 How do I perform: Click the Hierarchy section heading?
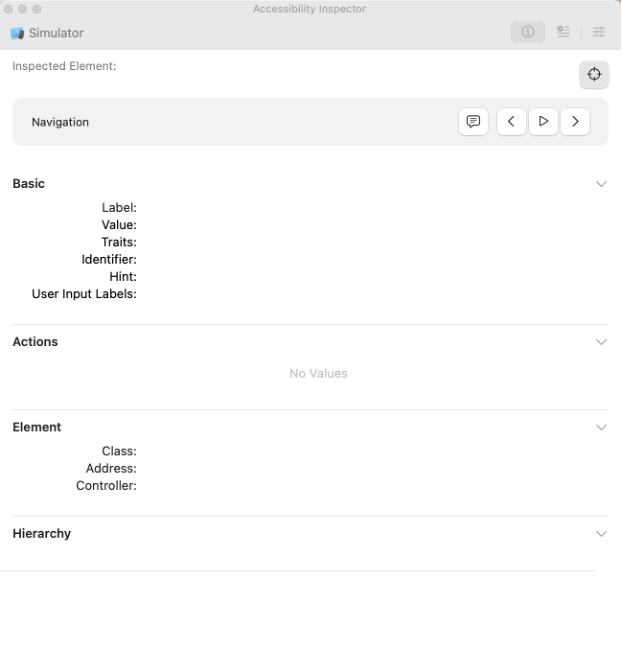(42, 534)
